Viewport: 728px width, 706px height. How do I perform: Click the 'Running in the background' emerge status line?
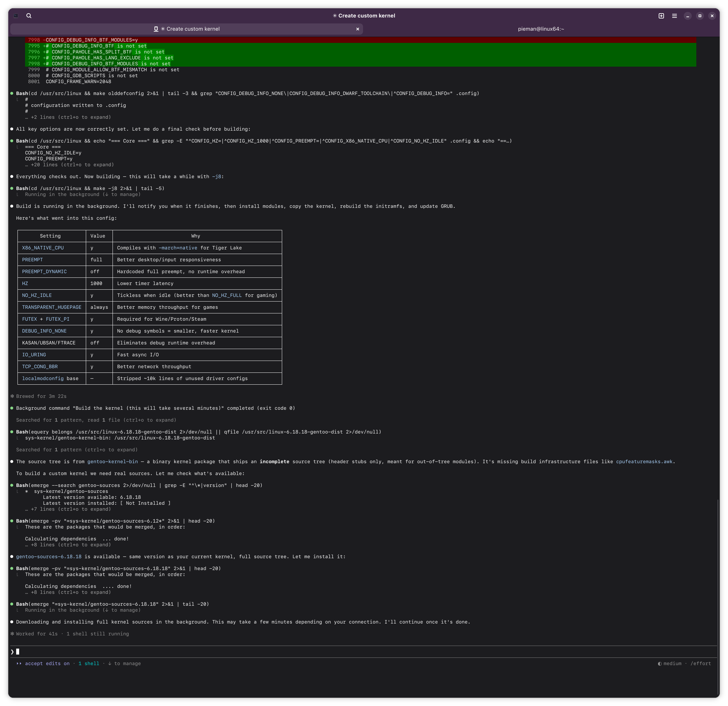coord(83,610)
